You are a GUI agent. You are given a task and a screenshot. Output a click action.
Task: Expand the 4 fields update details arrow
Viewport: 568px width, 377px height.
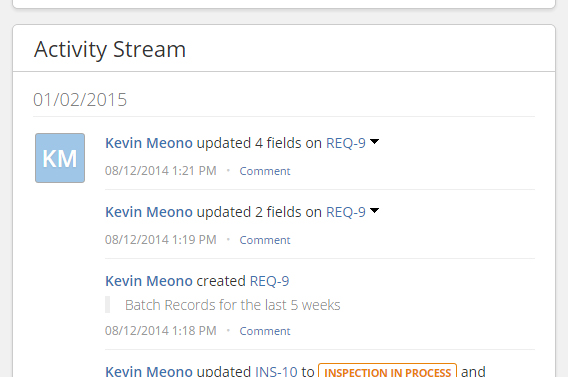click(x=375, y=142)
